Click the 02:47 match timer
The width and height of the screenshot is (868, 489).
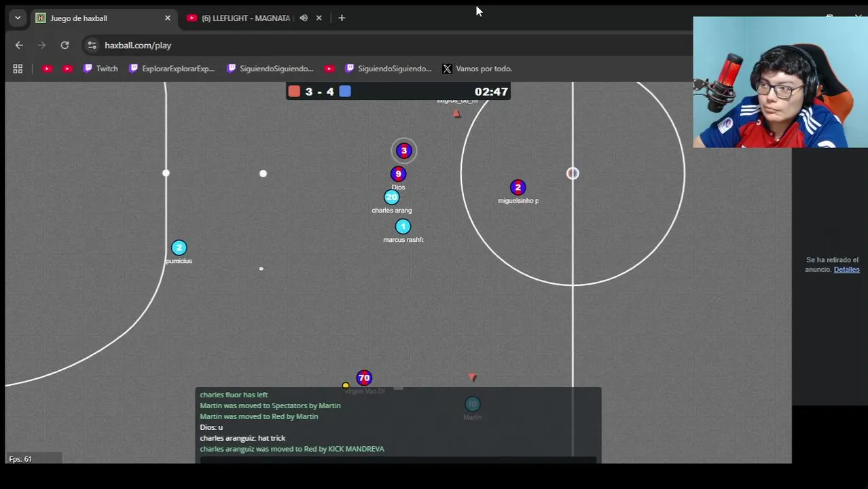pyautogui.click(x=491, y=92)
